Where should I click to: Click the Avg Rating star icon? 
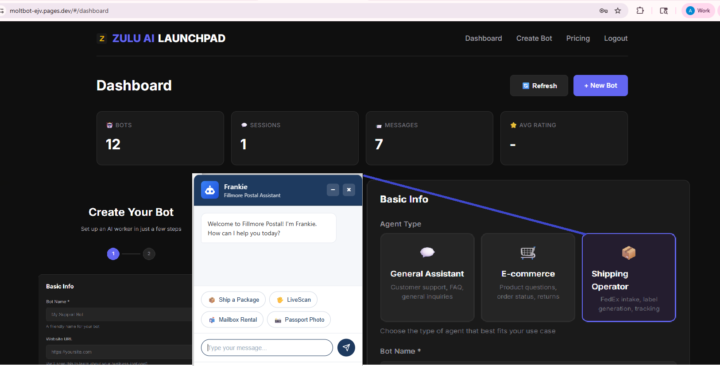(x=513, y=125)
